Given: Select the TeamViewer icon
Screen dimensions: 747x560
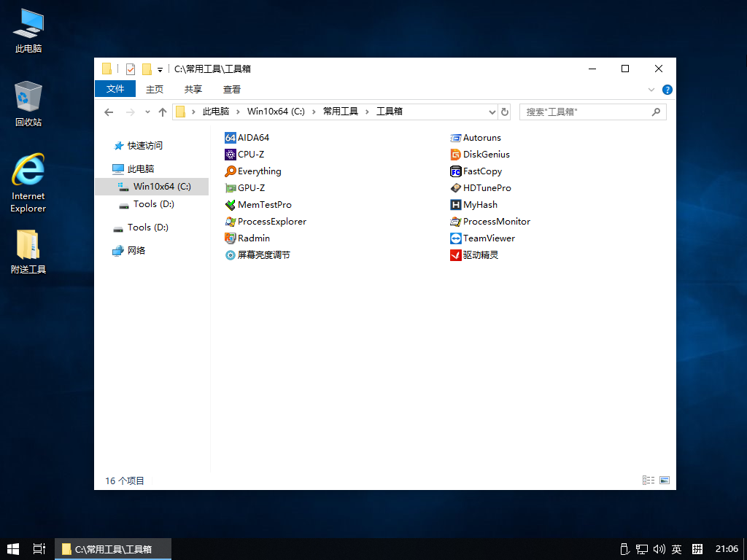Looking at the screenshot, I should point(455,238).
